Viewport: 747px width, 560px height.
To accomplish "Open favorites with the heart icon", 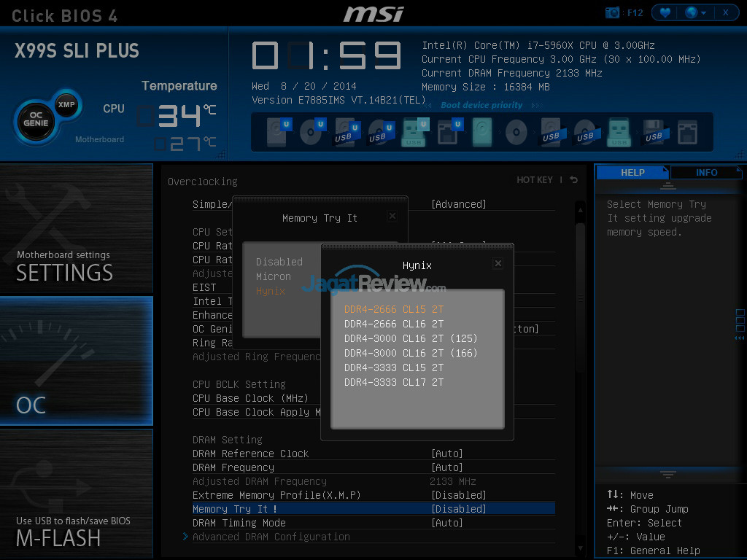I will pos(665,12).
